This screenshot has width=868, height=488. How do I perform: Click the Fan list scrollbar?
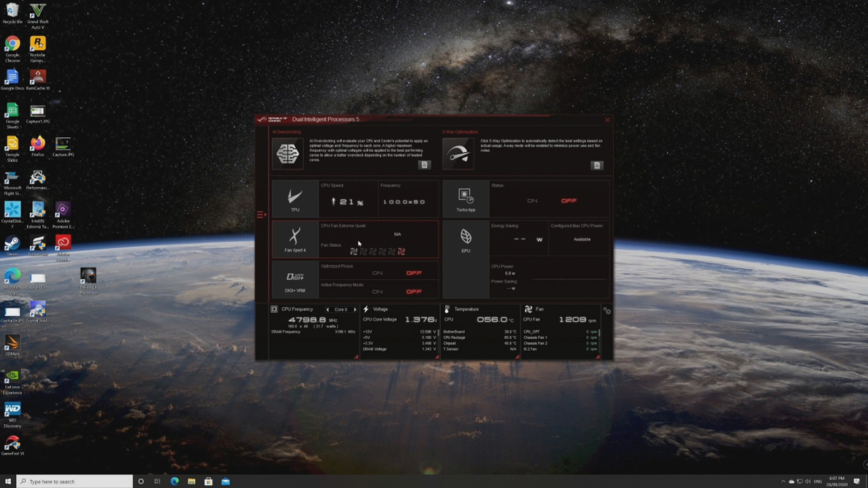click(x=599, y=333)
